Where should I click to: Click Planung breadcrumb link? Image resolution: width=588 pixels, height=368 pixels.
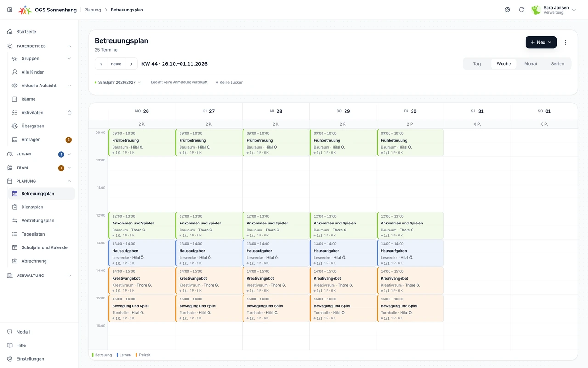[x=93, y=10]
